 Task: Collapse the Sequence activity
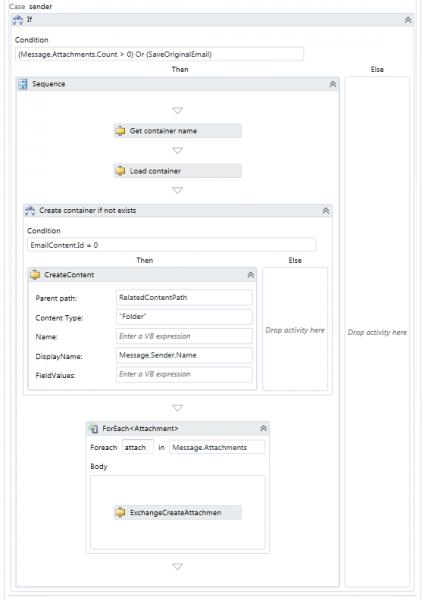[333, 84]
